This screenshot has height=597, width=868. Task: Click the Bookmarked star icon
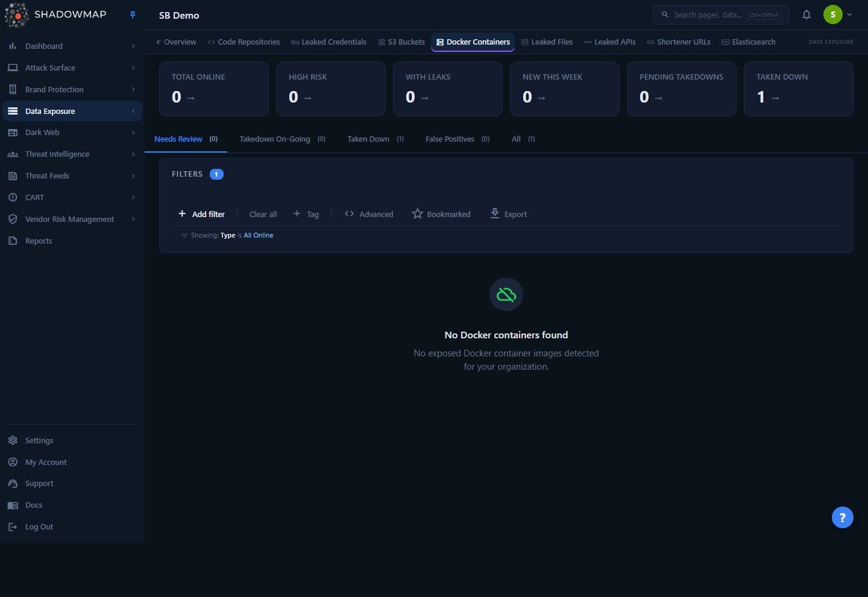coord(417,213)
